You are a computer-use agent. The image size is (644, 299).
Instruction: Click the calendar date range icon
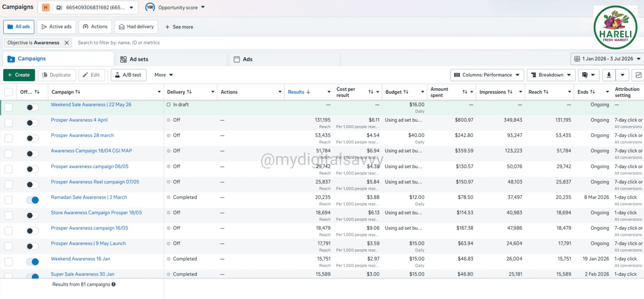tap(577, 59)
